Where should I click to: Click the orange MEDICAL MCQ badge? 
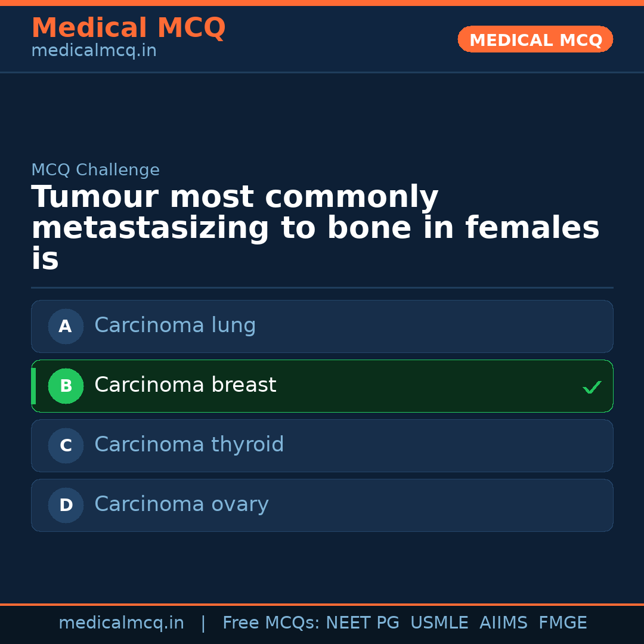tap(535, 40)
